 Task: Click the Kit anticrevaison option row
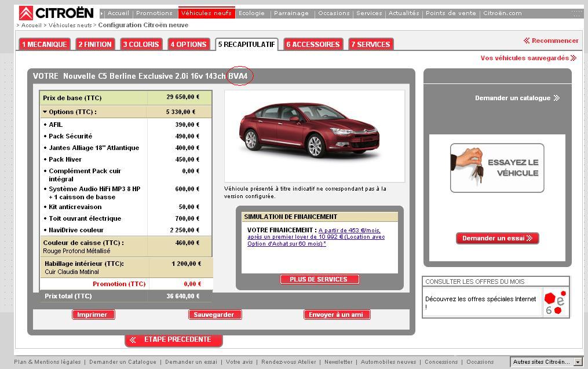(126, 207)
